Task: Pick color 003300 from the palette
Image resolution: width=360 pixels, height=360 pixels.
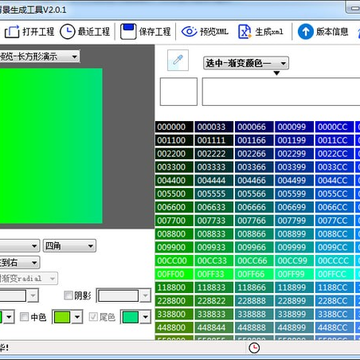Action: coord(174,167)
